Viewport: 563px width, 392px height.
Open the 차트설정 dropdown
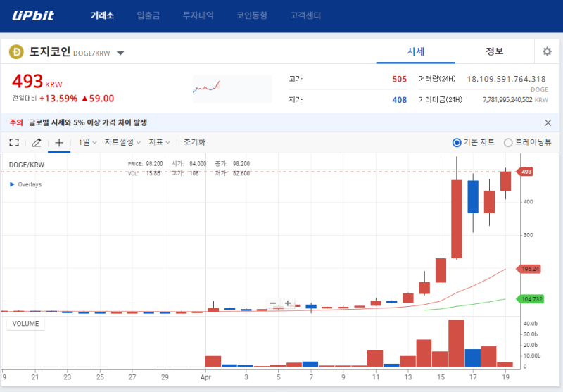tap(122, 142)
